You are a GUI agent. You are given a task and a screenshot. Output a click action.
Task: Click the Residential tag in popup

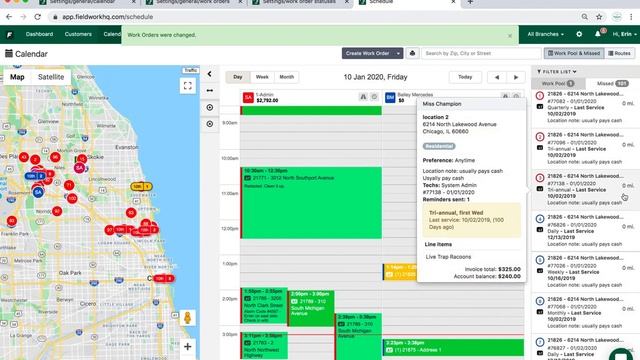[x=439, y=146]
